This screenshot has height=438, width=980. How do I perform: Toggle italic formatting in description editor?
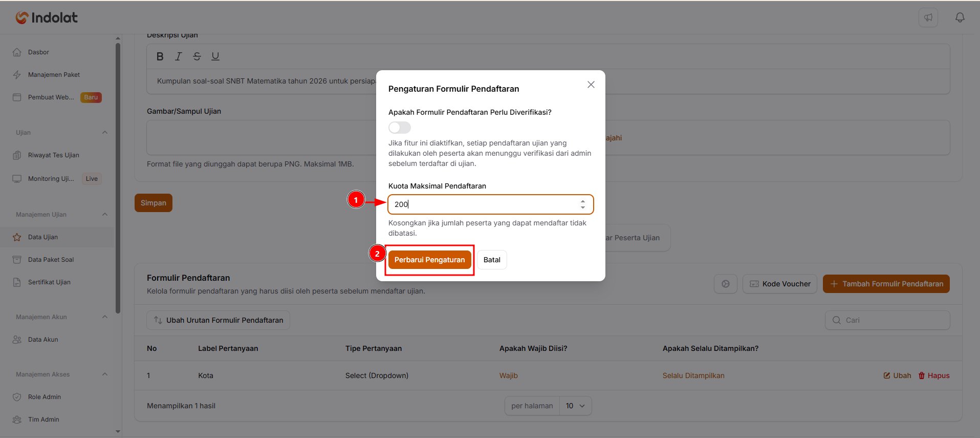[179, 56]
